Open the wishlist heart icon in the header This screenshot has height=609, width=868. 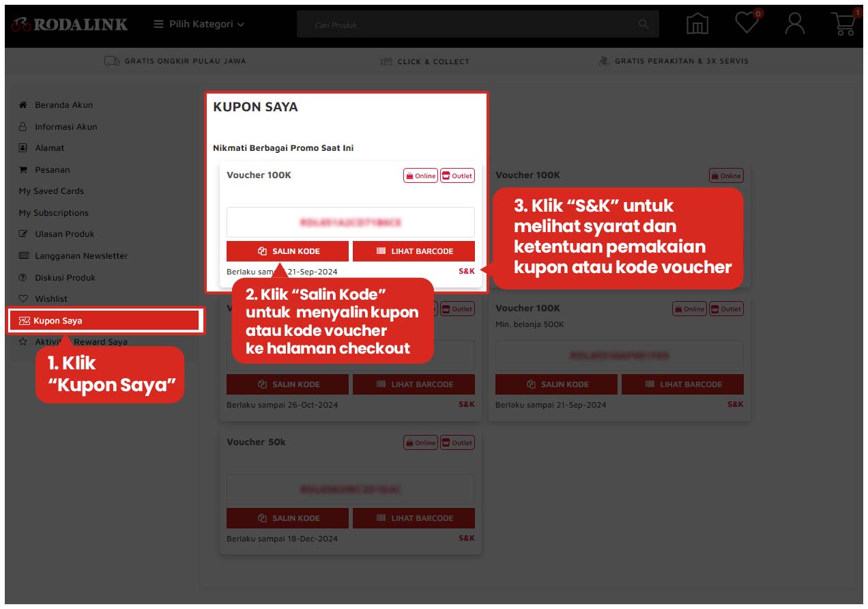(x=746, y=23)
